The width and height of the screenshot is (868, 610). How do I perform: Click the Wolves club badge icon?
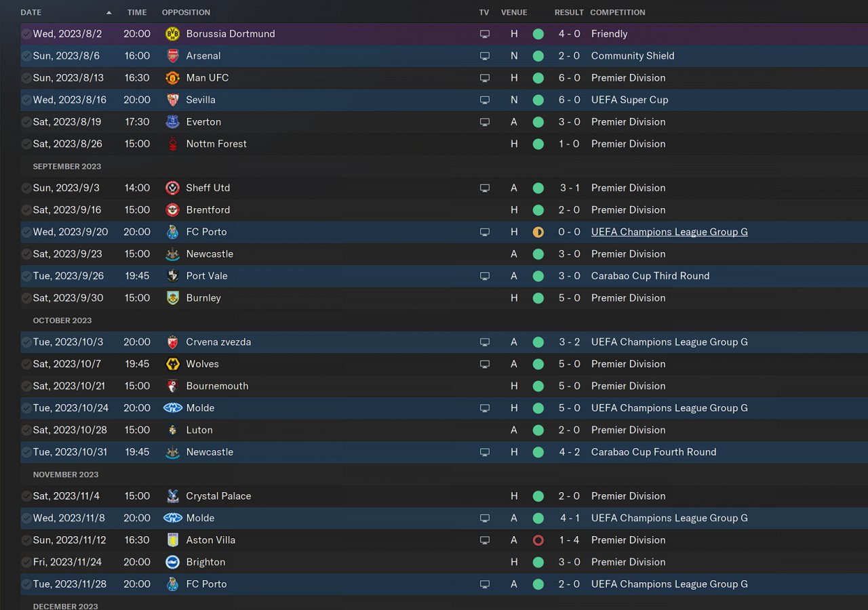[x=172, y=364]
